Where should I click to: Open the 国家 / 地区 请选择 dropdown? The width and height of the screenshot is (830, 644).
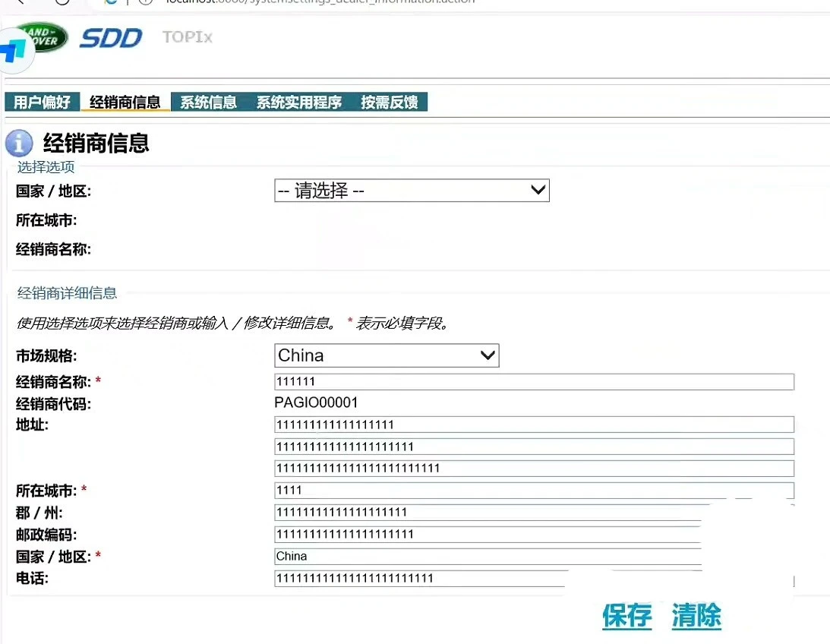tap(412, 190)
